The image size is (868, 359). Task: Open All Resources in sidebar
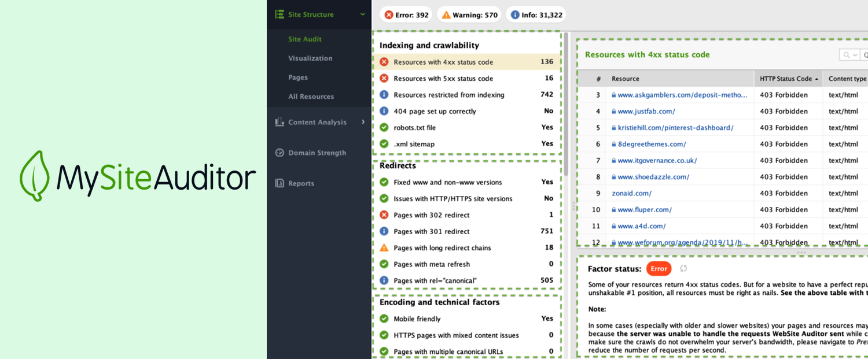pyautogui.click(x=311, y=97)
